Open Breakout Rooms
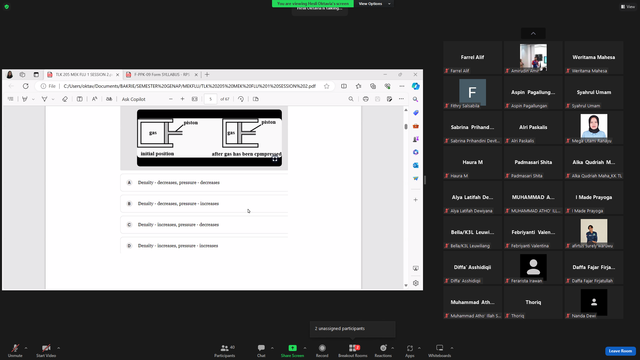This screenshot has height=360, width=640. [353, 350]
